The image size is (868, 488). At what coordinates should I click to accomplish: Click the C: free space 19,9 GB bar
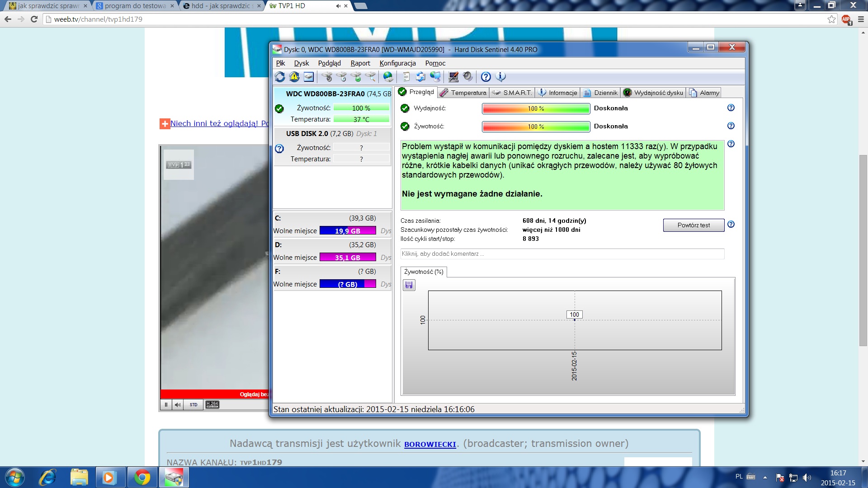click(348, 231)
